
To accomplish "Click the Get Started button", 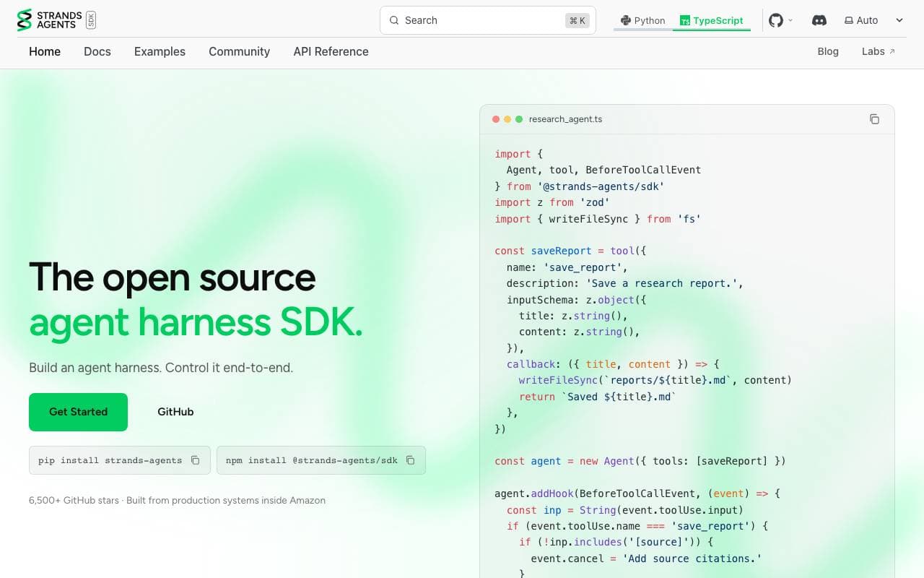I will pos(78,412).
